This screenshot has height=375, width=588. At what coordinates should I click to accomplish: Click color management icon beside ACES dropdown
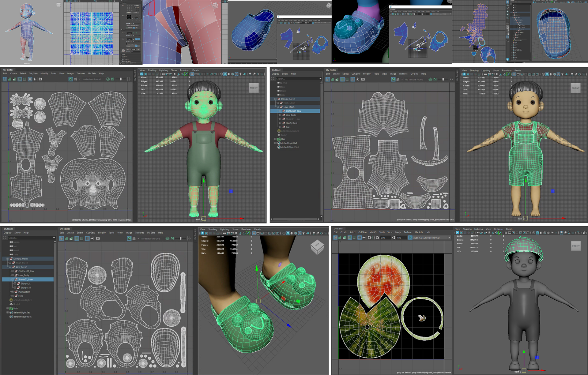click(410, 238)
